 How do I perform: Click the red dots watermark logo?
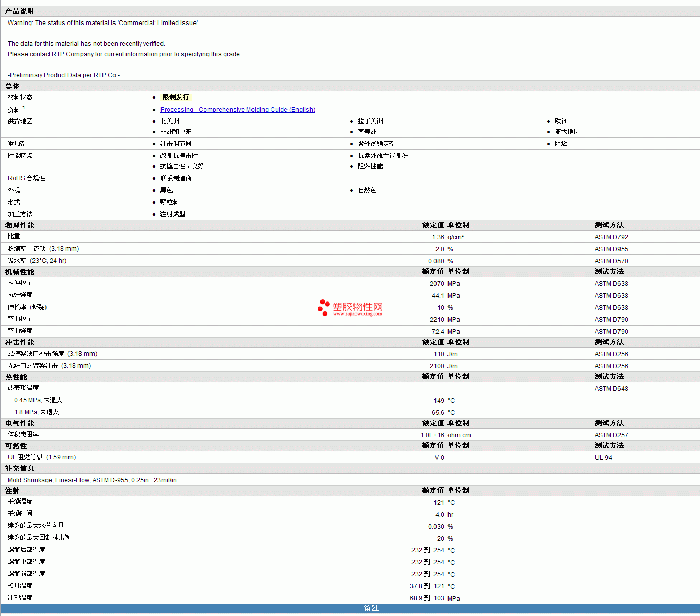[324, 308]
